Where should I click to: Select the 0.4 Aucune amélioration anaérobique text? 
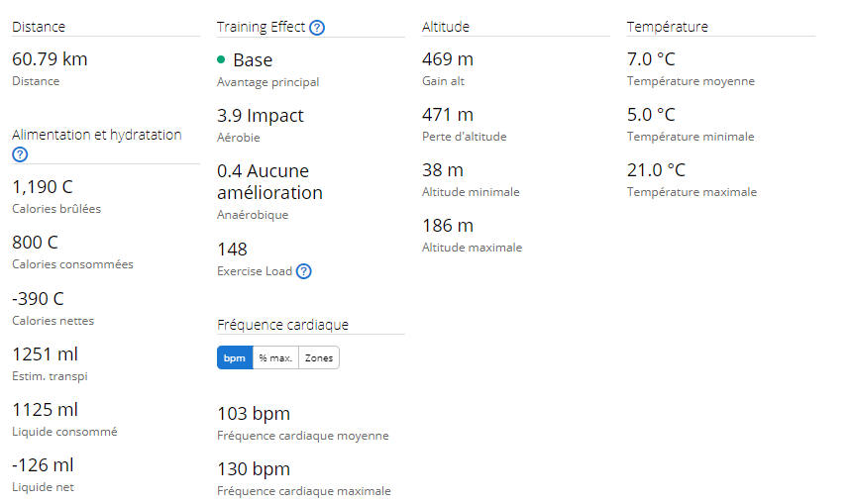[270, 181]
